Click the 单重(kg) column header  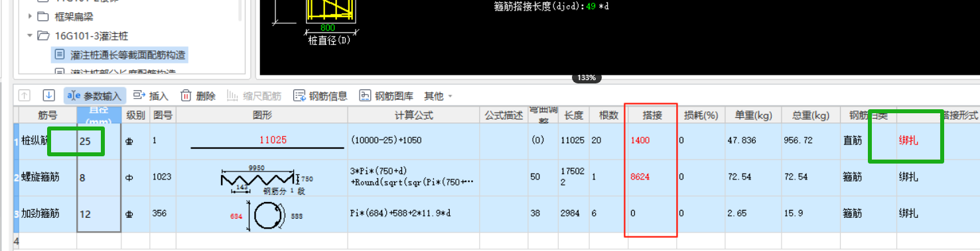click(753, 115)
